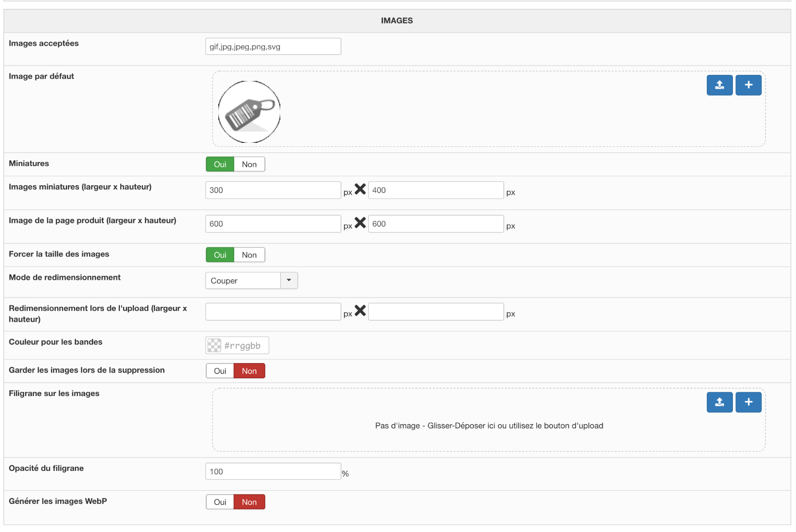Edit thumbnail width field showing 300
This screenshot has width=796, height=532.
point(273,191)
